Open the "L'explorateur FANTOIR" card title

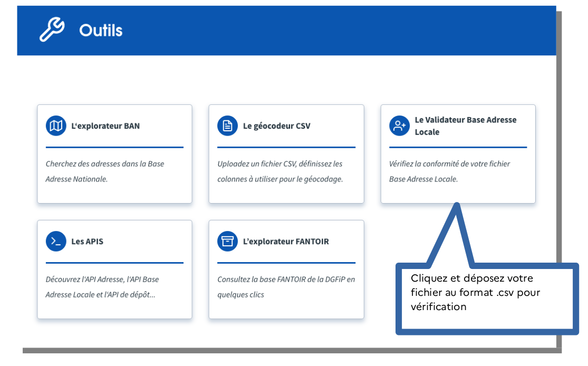[285, 242]
